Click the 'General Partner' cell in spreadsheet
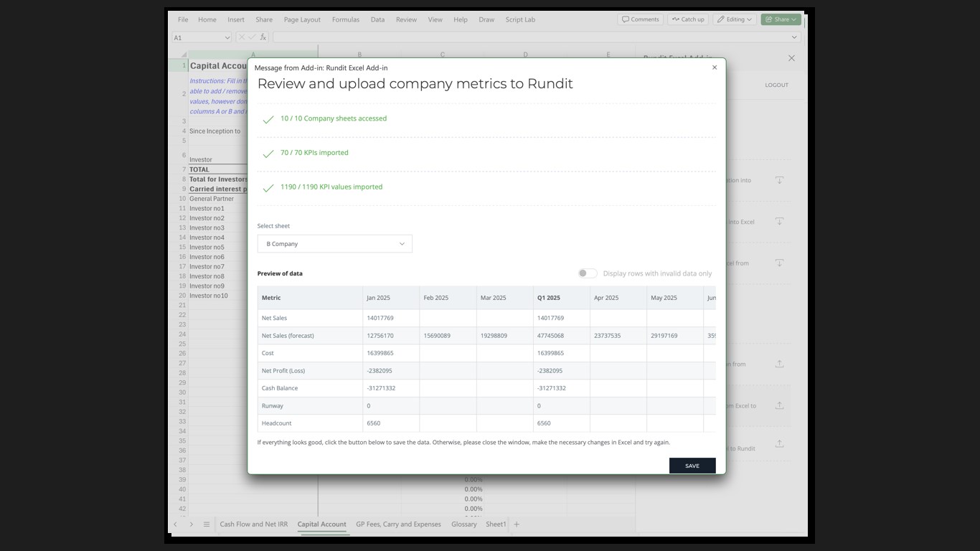The width and height of the screenshot is (980, 551). coord(212,199)
